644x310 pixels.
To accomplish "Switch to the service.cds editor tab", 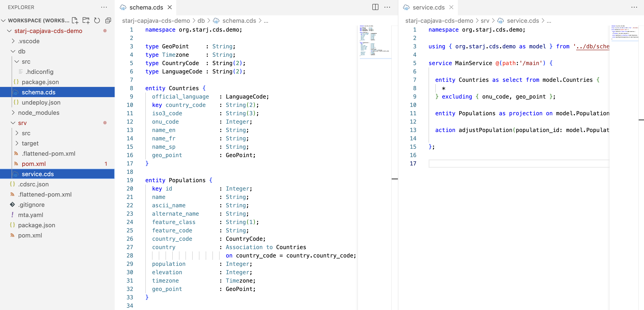I will (x=429, y=7).
